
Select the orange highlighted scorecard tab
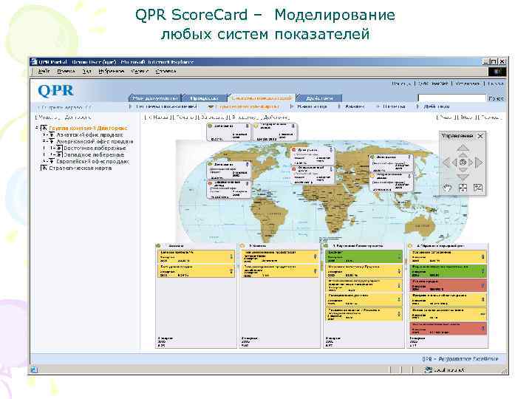click(262, 98)
